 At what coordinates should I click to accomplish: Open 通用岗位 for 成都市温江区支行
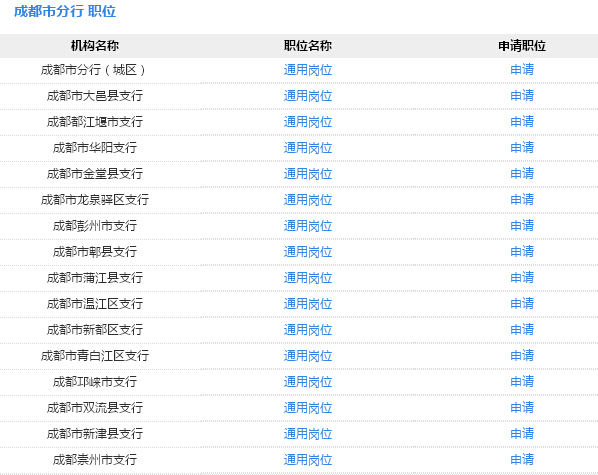coord(308,304)
